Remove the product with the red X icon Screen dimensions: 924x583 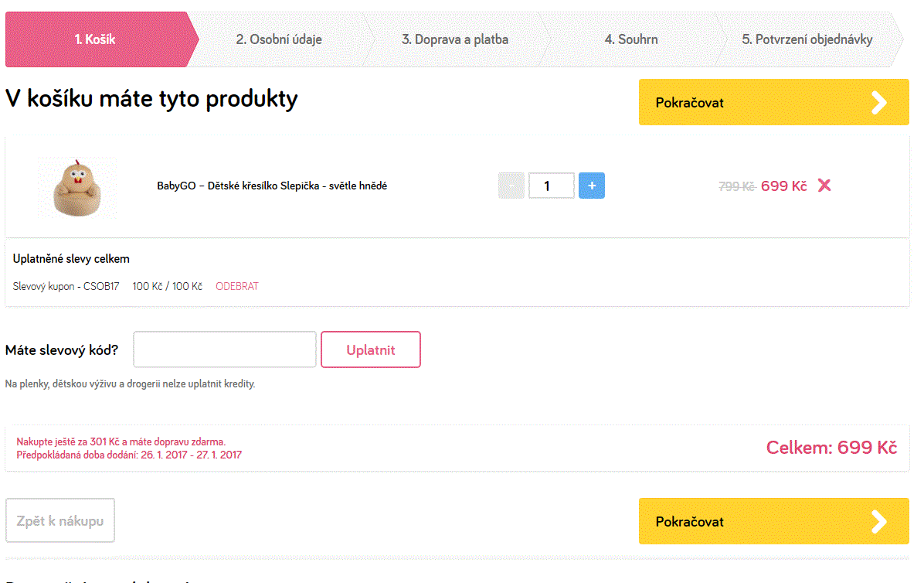824,186
